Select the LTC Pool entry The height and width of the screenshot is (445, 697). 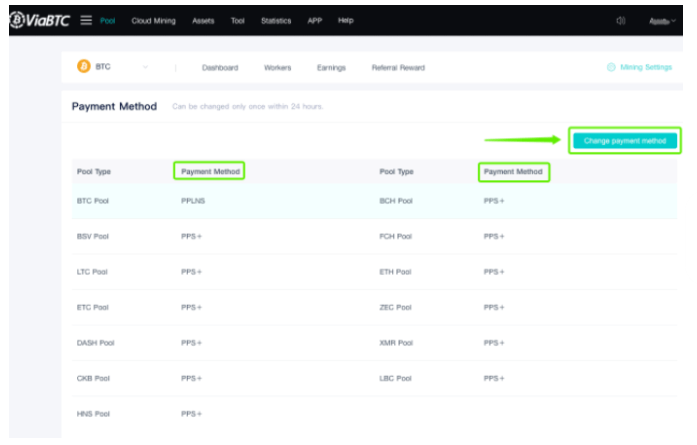92,272
